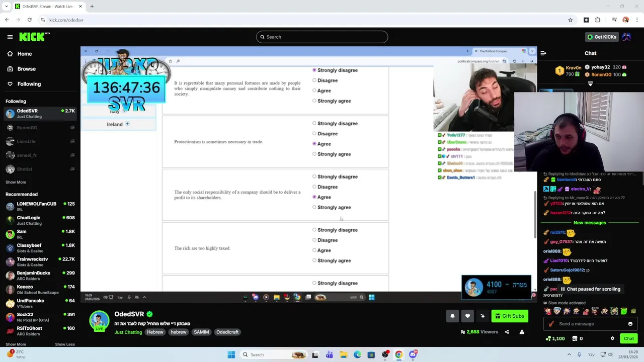Screen dimensions: 644x362
Task: Click the Send a message chat input
Action: (x=590, y=324)
